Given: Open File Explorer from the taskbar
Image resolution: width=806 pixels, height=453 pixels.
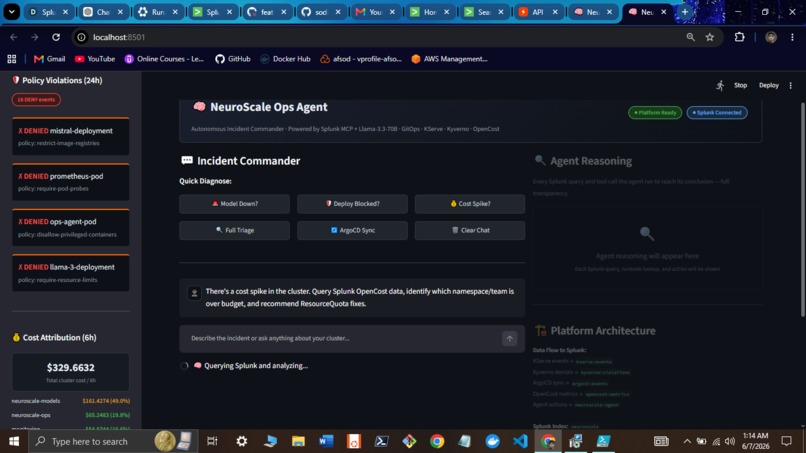Looking at the screenshot, I should (x=298, y=441).
